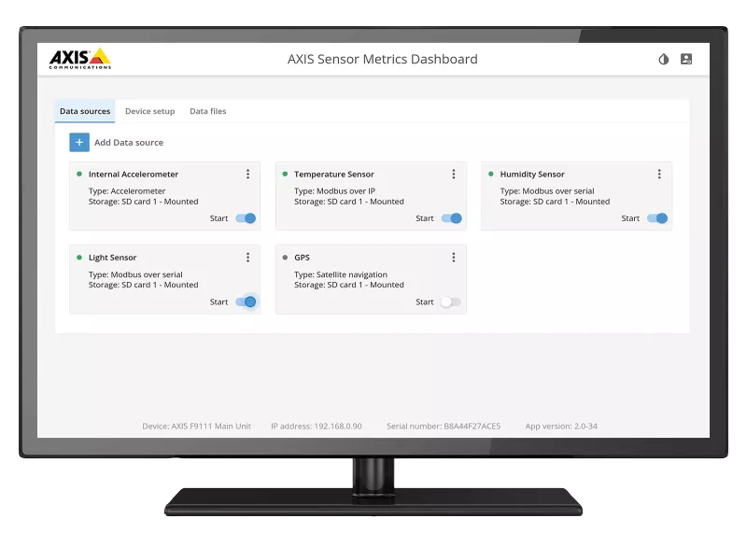The width and height of the screenshot is (747, 560).
Task: Click the green status dot on Internal Accelerometer
Action: pyautogui.click(x=78, y=174)
